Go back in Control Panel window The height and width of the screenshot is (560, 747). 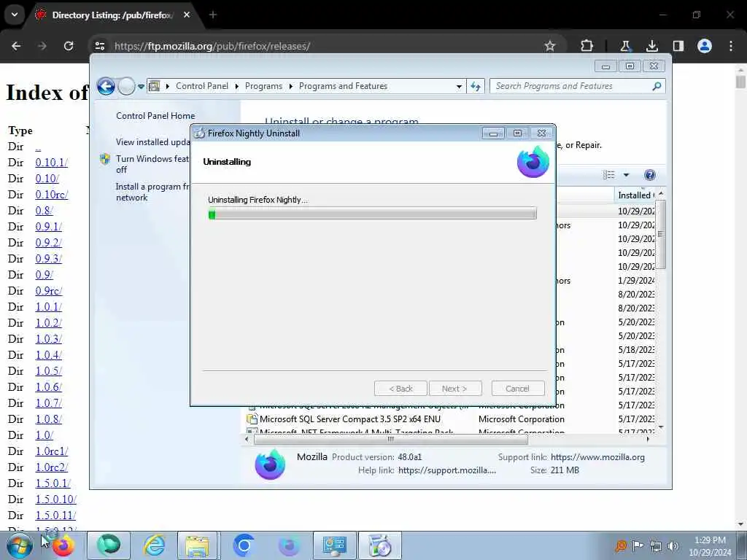(106, 87)
